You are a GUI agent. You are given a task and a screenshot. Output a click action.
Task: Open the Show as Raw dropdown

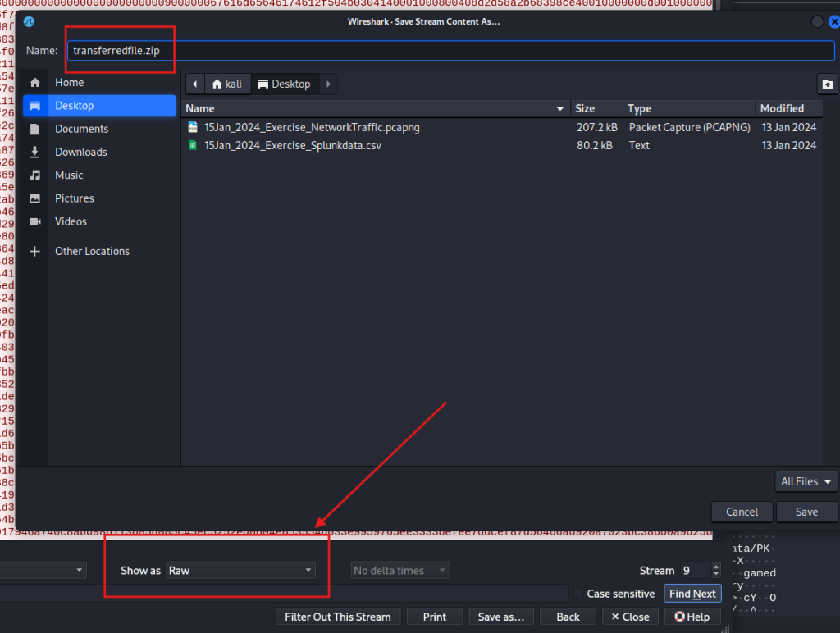tap(240, 571)
